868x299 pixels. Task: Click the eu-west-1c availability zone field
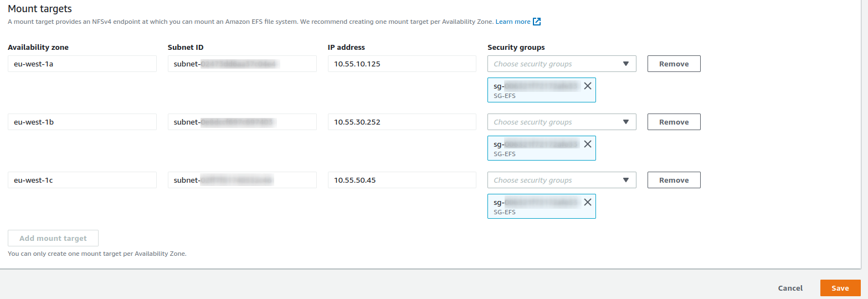tap(82, 180)
